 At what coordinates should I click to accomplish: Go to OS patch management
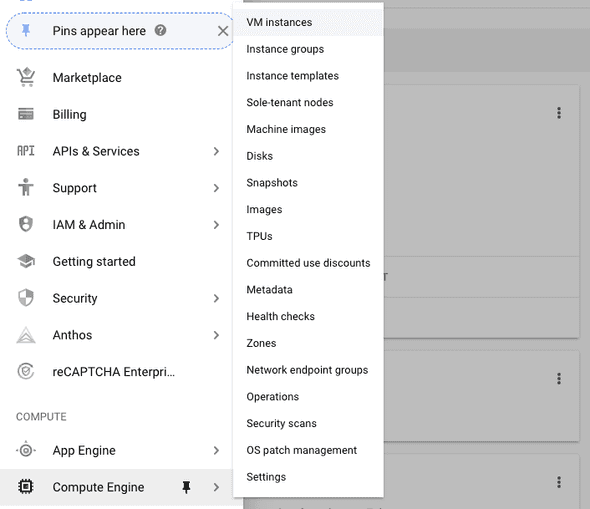(308, 450)
